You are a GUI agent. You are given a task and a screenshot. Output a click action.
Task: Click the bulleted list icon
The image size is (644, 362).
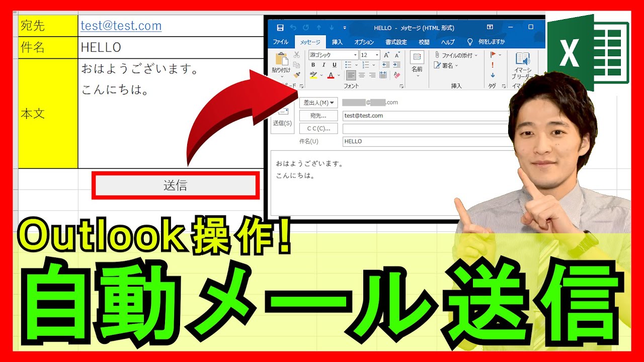pos(348,65)
